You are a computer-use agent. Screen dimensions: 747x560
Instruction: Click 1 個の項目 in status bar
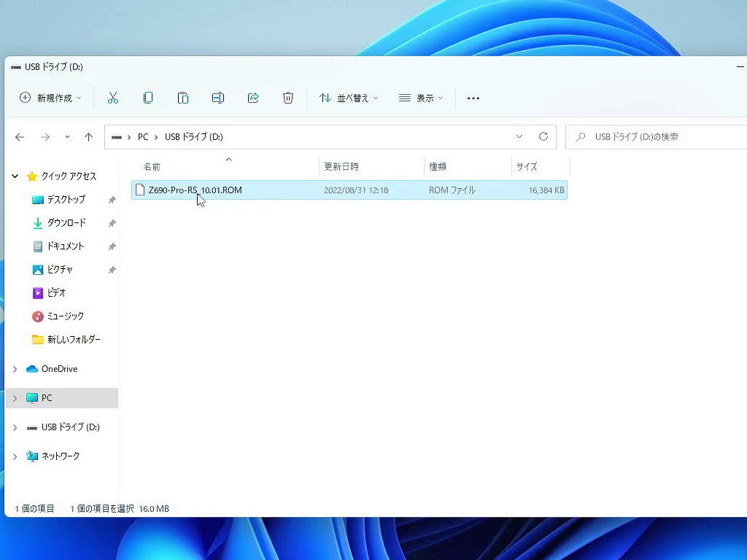point(34,508)
